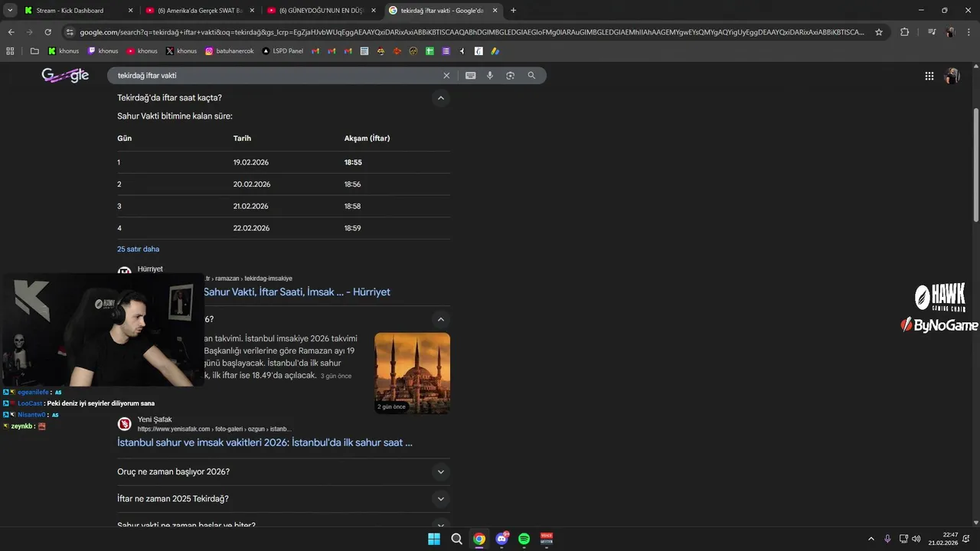Screen dimensions: 980x551
Task: Bookmark this page with the star icon
Action: point(879,32)
